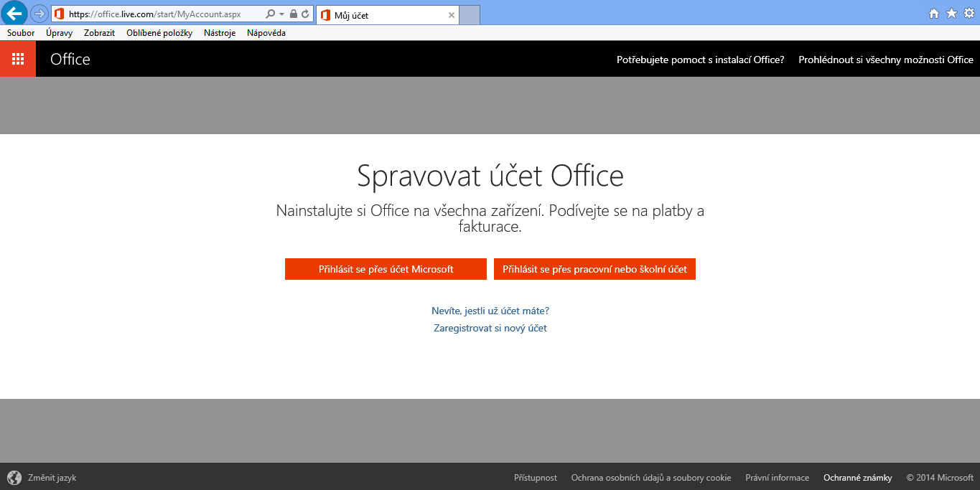The image size is (980, 490).
Task: Open the Právní informace footer link
Action: point(777,478)
